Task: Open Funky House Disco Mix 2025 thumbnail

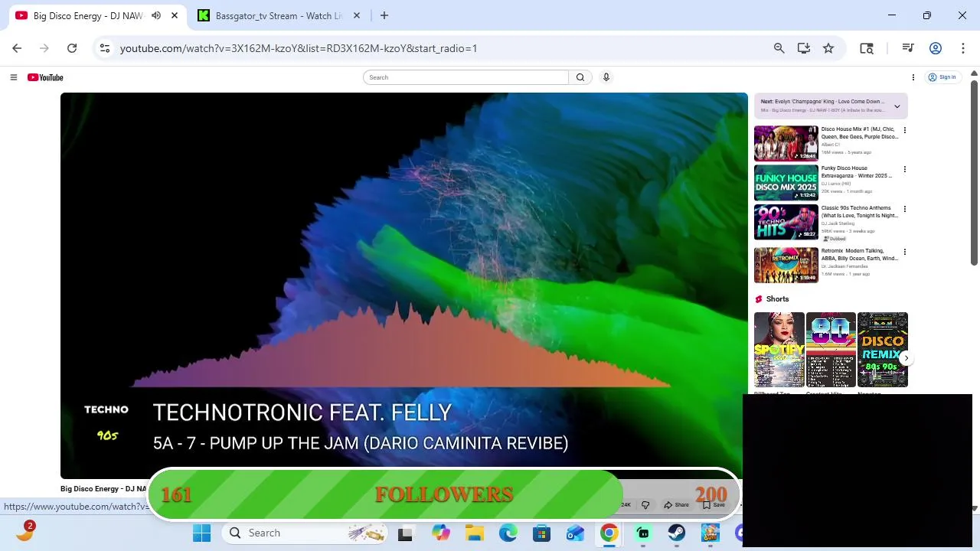Action: tap(786, 183)
